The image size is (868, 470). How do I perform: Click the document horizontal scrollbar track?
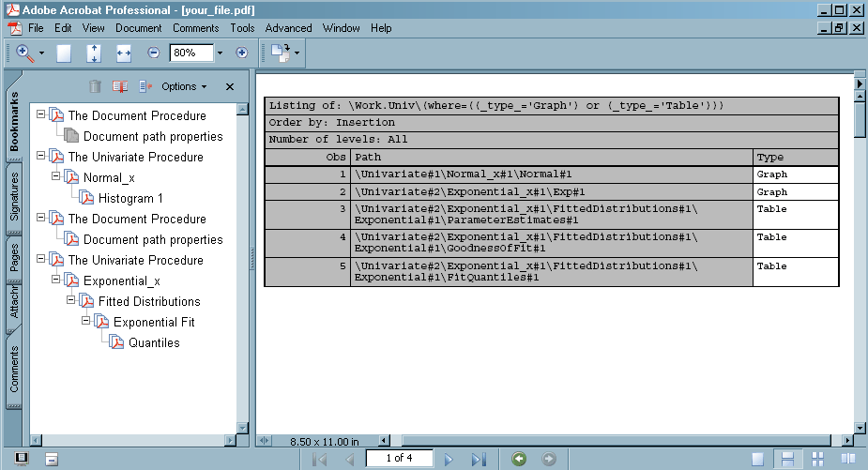click(x=616, y=441)
